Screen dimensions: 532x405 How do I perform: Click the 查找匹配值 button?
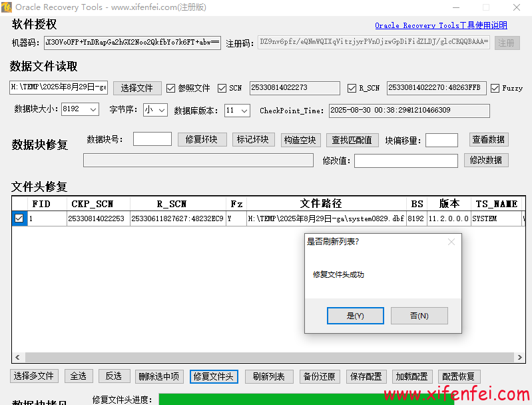coord(352,140)
